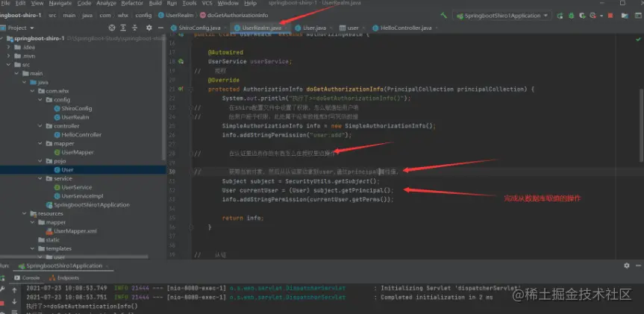644x314 pixels.
Task: Start debugging with the green bug icon
Action: click(x=572, y=16)
